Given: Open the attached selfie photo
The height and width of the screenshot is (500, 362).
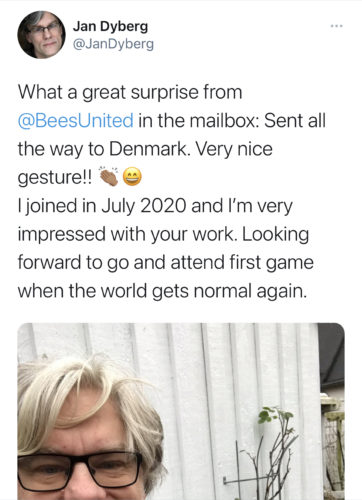Looking at the screenshot, I should 181,411.
